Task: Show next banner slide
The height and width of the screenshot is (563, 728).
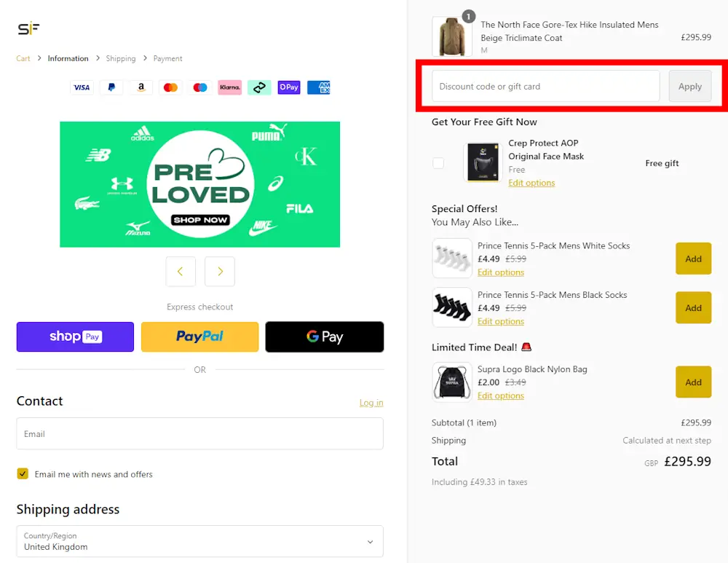Action: click(x=220, y=271)
